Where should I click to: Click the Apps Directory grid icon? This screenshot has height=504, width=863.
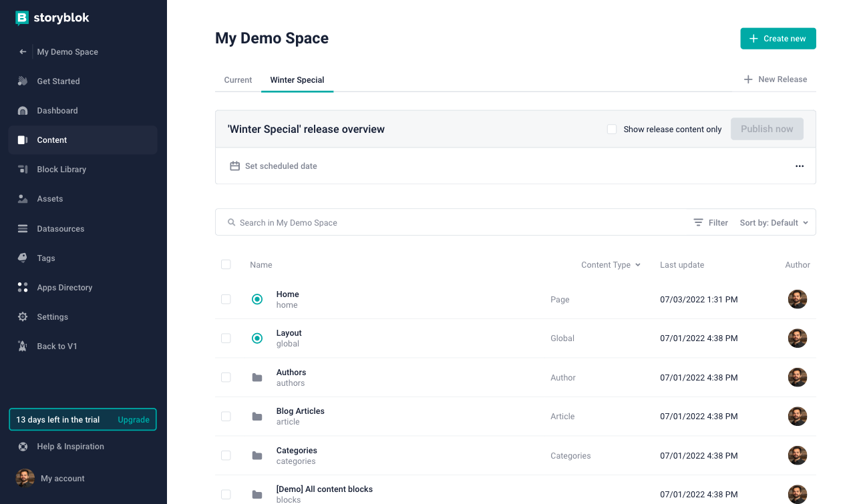[23, 287]
